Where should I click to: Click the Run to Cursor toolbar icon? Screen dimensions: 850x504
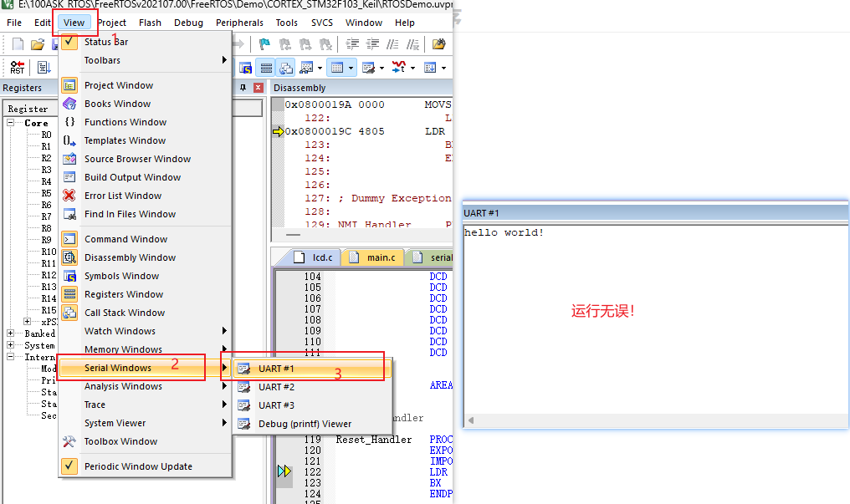pos(44,67)
